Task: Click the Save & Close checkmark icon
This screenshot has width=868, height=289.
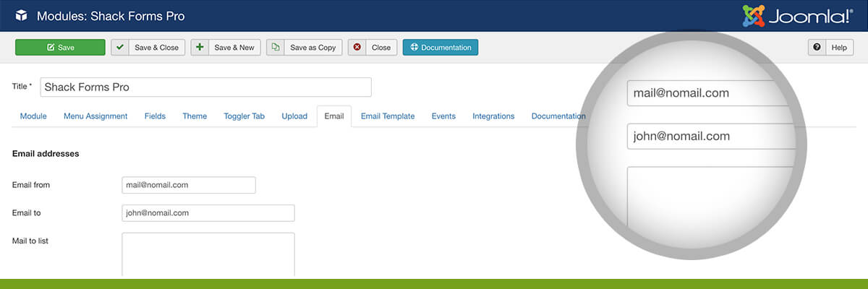Action: click(120, 48)
